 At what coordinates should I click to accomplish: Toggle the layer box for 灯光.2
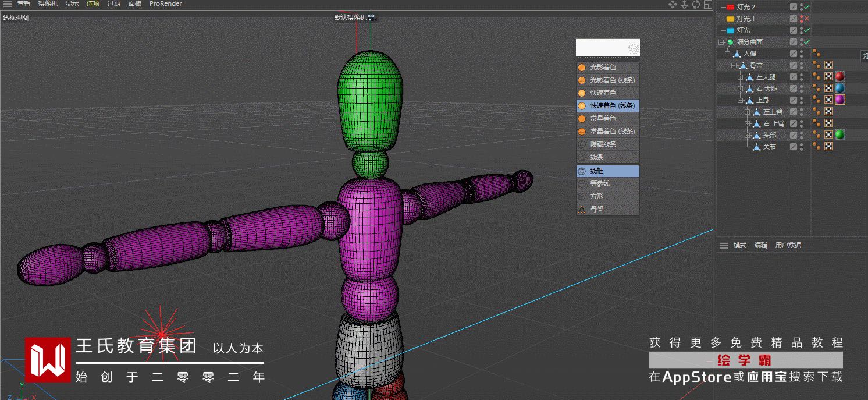tap(794, 7)
